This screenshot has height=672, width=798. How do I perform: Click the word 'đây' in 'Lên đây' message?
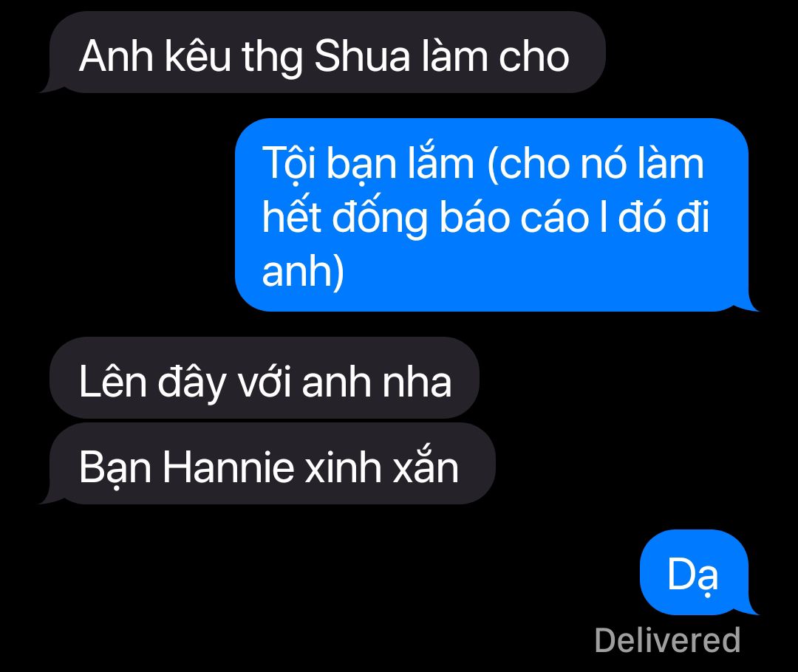[192, 383]
